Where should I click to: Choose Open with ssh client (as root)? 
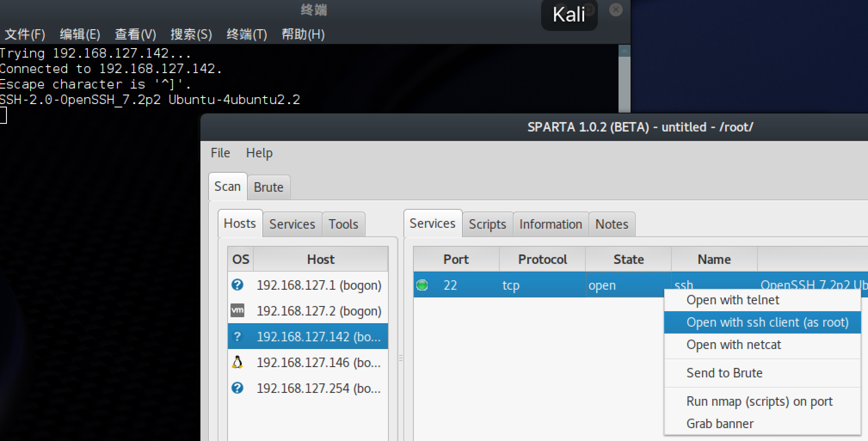pyautogui.click(x=763, y=322)
